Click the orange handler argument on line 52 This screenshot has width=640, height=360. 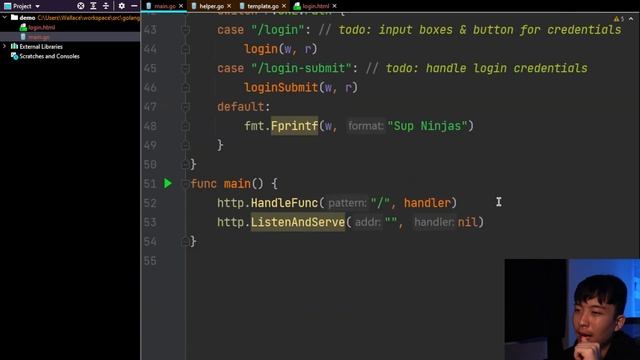coord(427,203)
